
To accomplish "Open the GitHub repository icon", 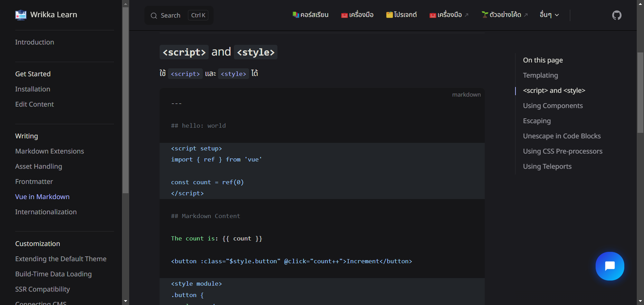I will coord(617,15).
